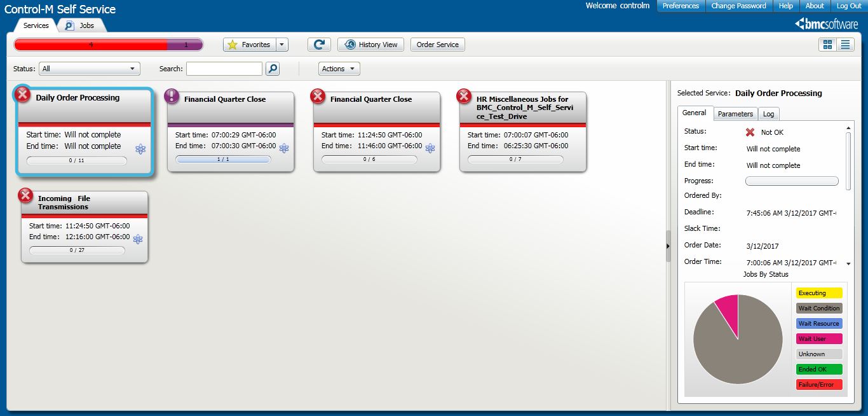Click Wait Condition legend swatch

(819, 309)
